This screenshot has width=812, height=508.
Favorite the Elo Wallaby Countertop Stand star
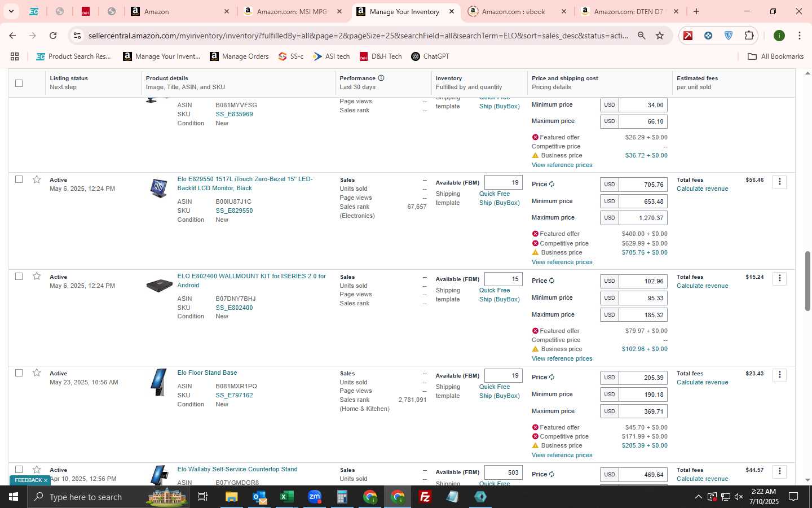[37, 470]
